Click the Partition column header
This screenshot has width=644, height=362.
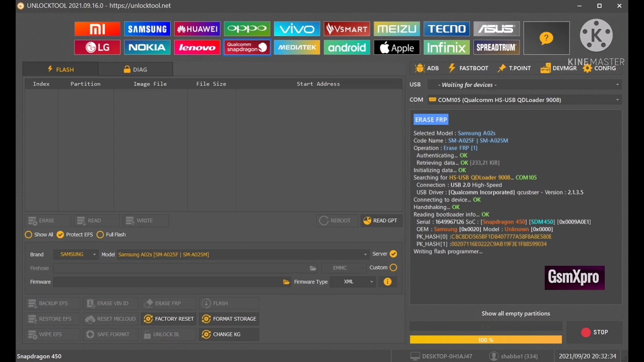click(86, 84)
